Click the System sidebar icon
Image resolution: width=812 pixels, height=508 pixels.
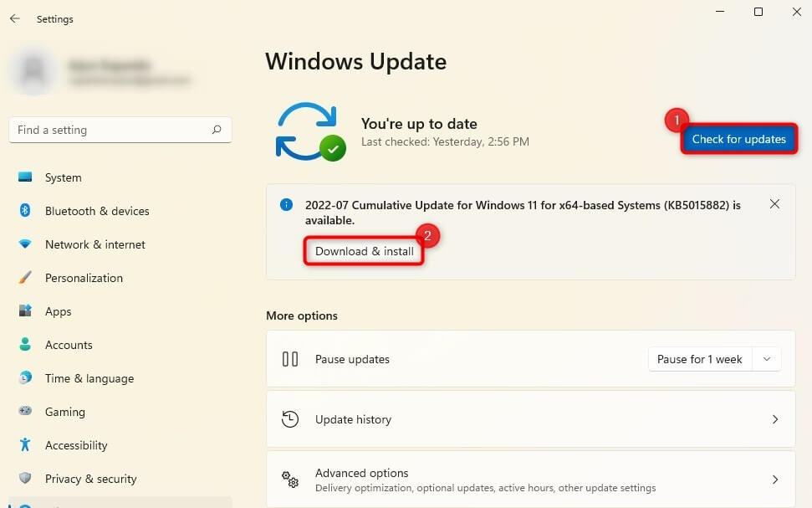(x=25, y=177)
